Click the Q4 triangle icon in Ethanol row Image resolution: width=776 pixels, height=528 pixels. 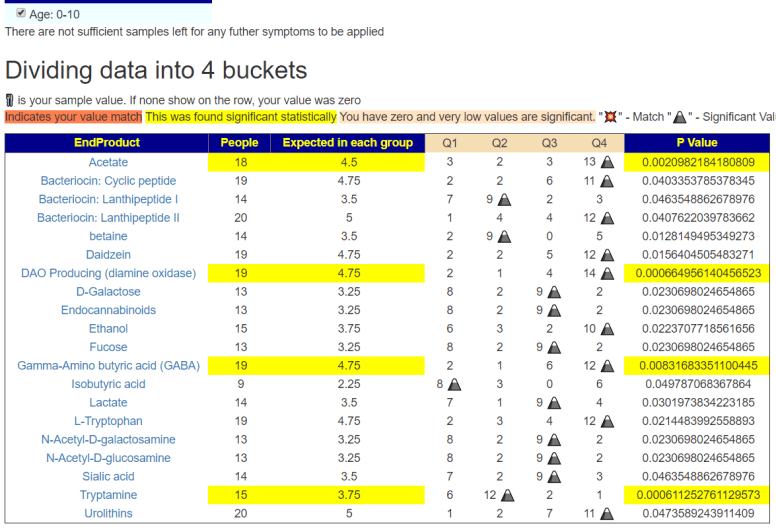pos(607,329)
